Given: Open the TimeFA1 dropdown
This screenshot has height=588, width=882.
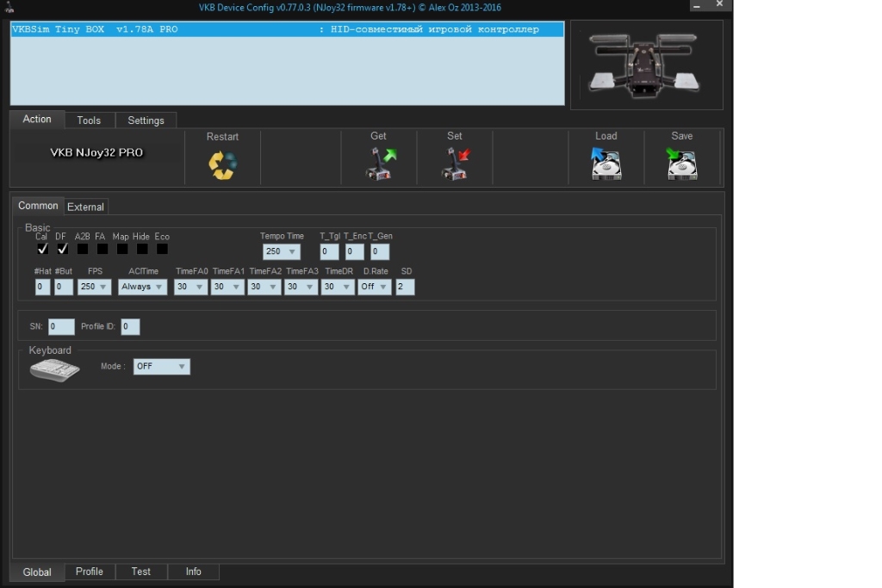Looking at the screenshot, I should pyautogui.click(x=227, y=287).
